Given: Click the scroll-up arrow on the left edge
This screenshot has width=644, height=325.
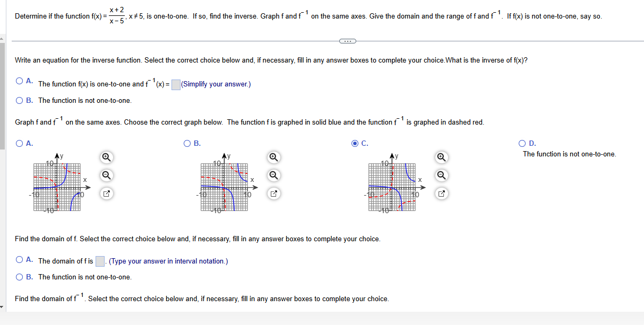Looking at the screenshot, I should coord(3,38).
